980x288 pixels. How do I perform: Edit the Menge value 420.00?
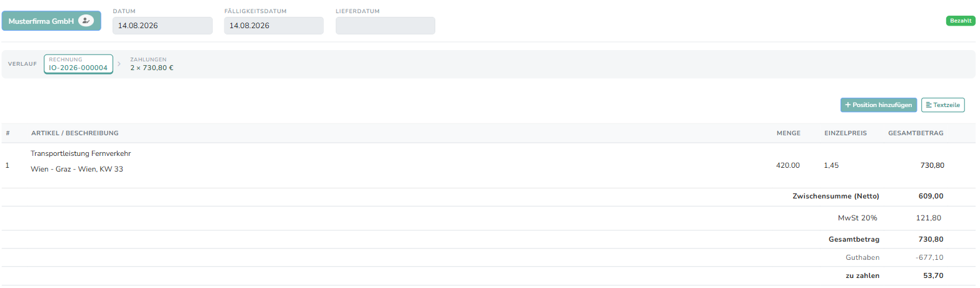[x=787, y=165]
